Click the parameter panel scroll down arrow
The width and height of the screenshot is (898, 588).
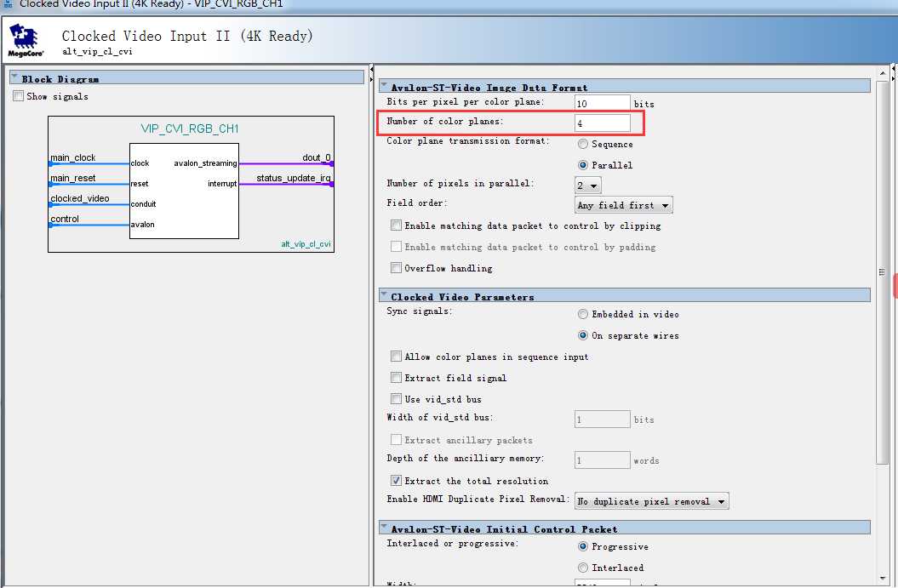coord(883,579)
